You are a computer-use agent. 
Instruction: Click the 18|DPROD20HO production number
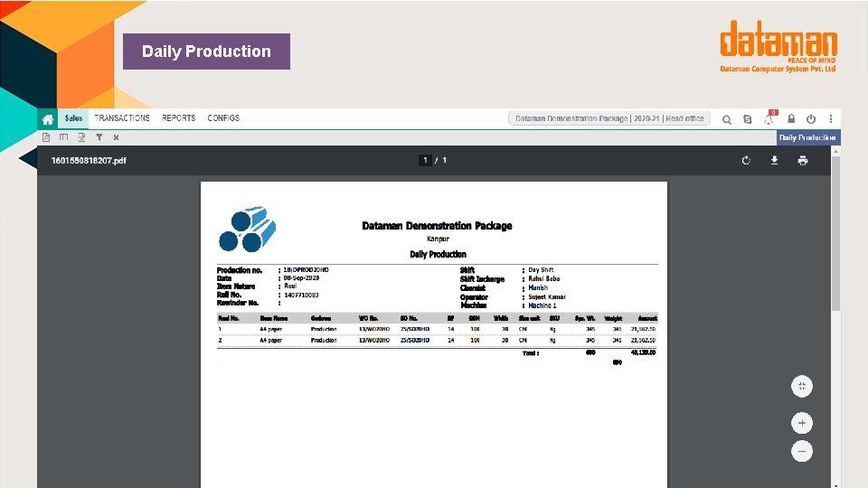pyautogui.click(x=307, y=269)
